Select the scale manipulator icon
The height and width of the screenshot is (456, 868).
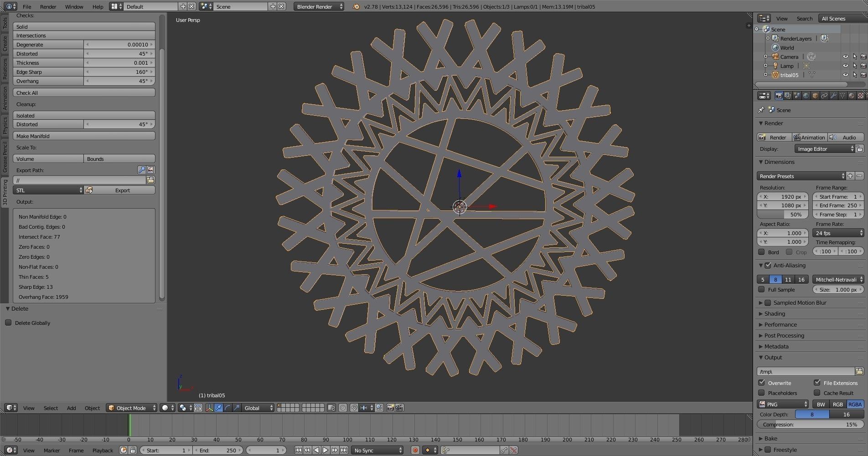(237, 408)
